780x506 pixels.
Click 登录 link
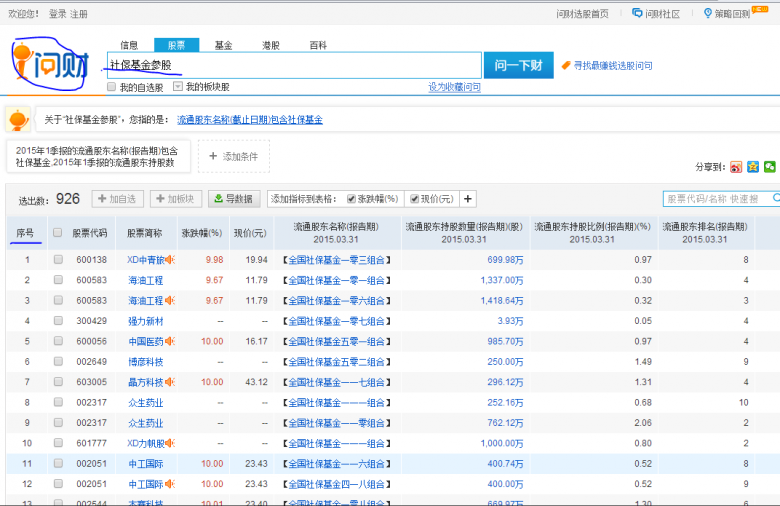coord(58,14)
